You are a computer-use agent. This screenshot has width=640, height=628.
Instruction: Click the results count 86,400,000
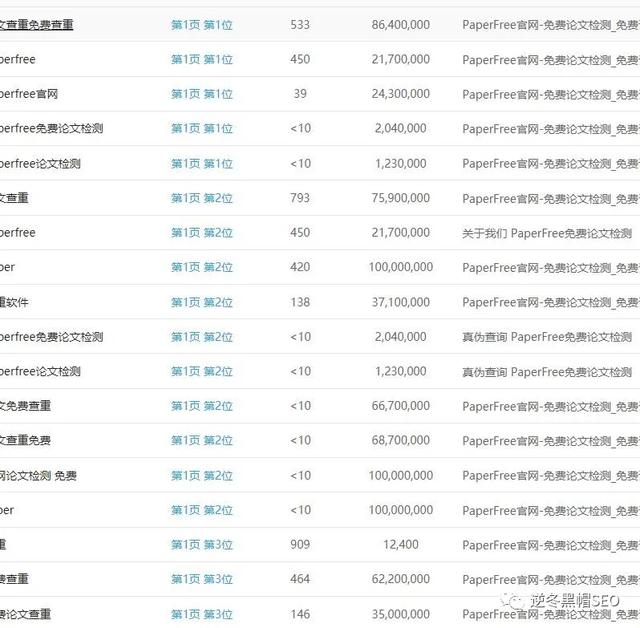tap(400, 25)
